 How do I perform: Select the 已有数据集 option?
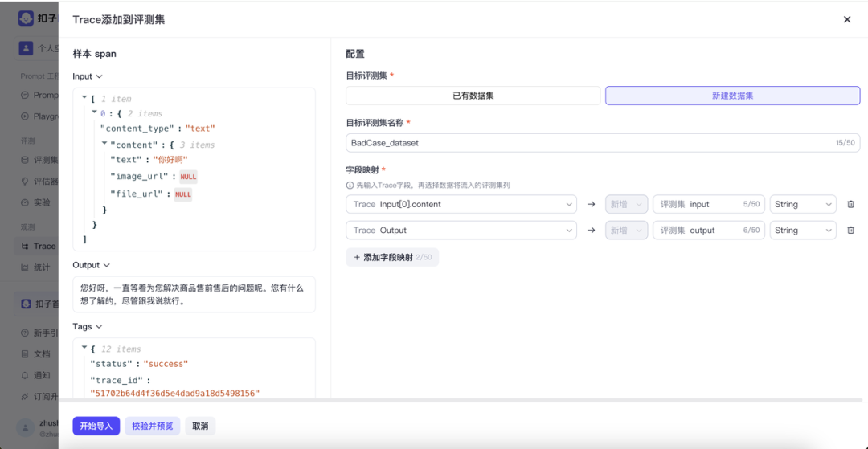coord(473,96)
